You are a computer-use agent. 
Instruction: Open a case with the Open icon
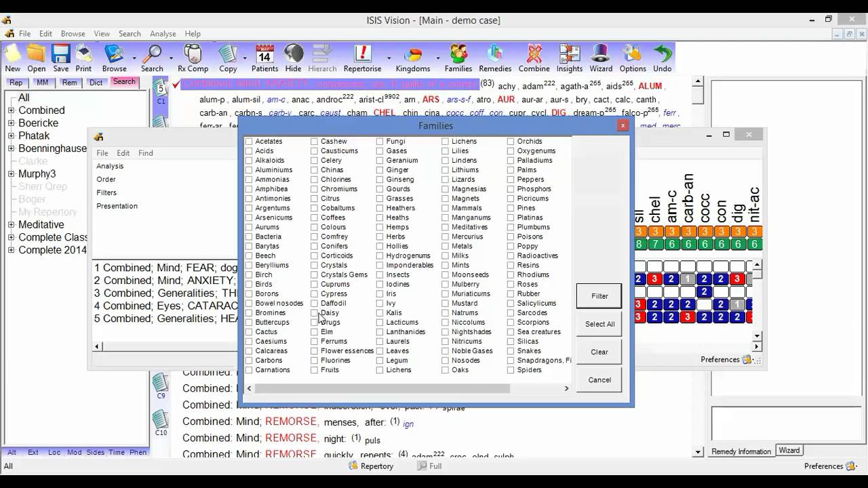[x=37, y=58]
